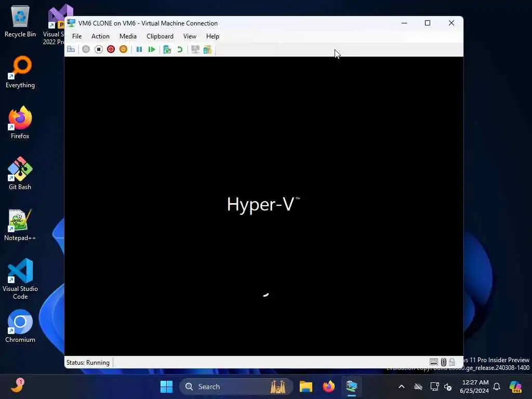
Task: Save VM state with the orange icon
Action: (x=123, y=49)
